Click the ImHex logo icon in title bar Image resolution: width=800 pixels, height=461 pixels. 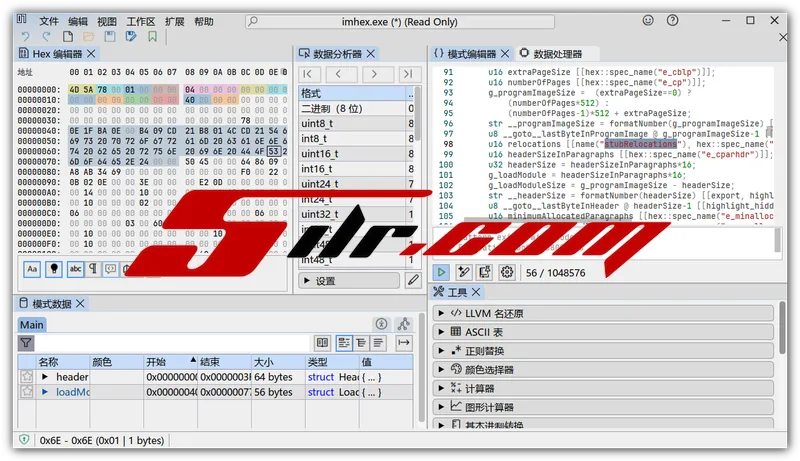coord(22,19)
